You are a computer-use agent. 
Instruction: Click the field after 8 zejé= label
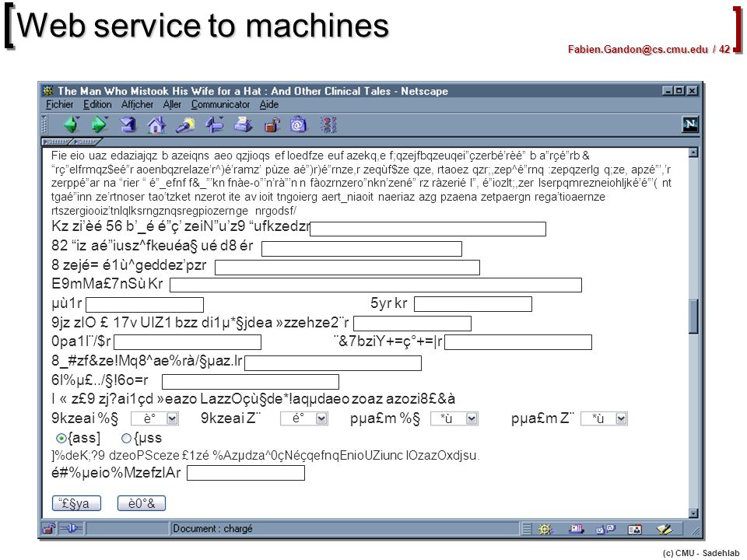(347, 268)
